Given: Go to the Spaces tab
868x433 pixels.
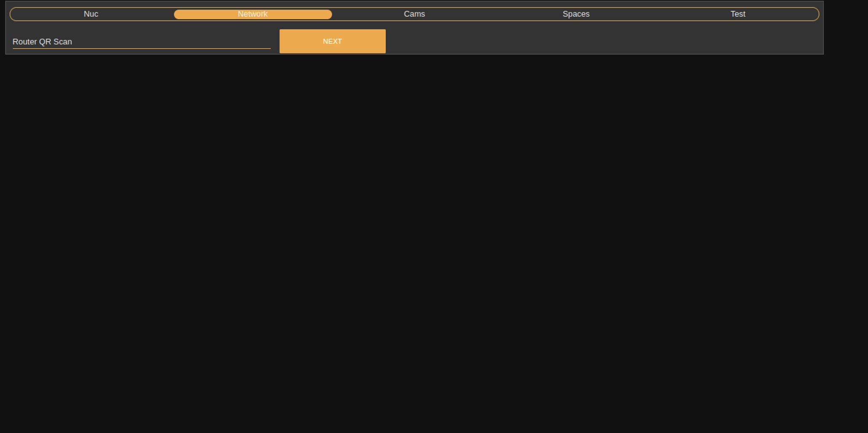Looking at the screenshot, I should 576,14.
